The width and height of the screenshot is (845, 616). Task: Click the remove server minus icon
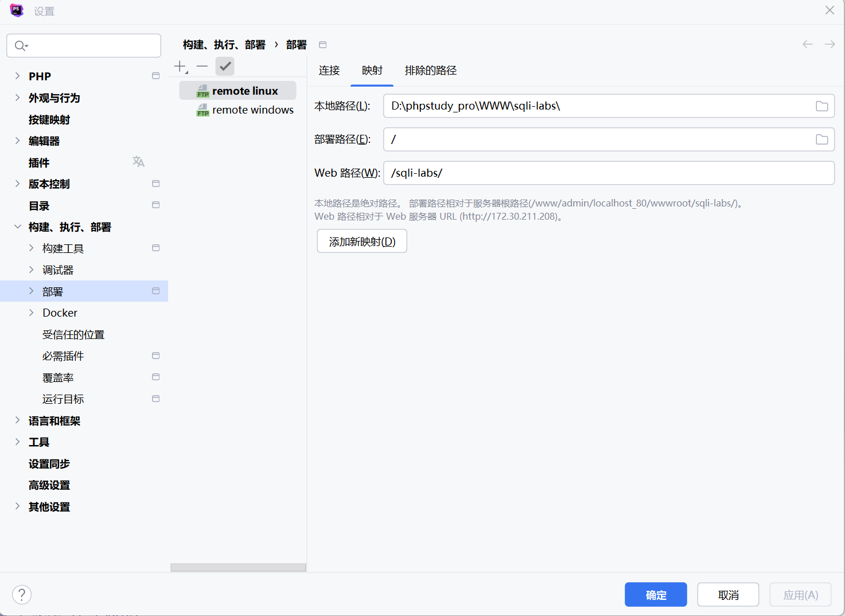coord(202,67)
